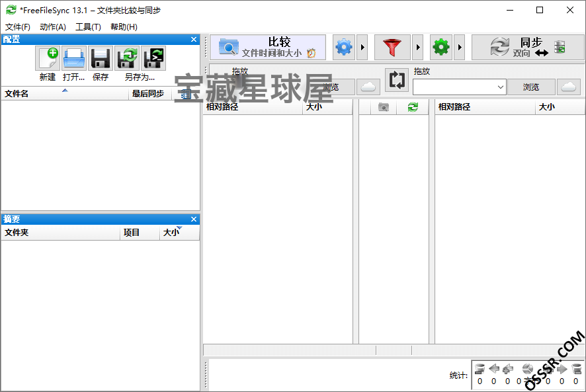Open comparison settings blue gear
The image size is (586, 392).
(x=344, y=48)
